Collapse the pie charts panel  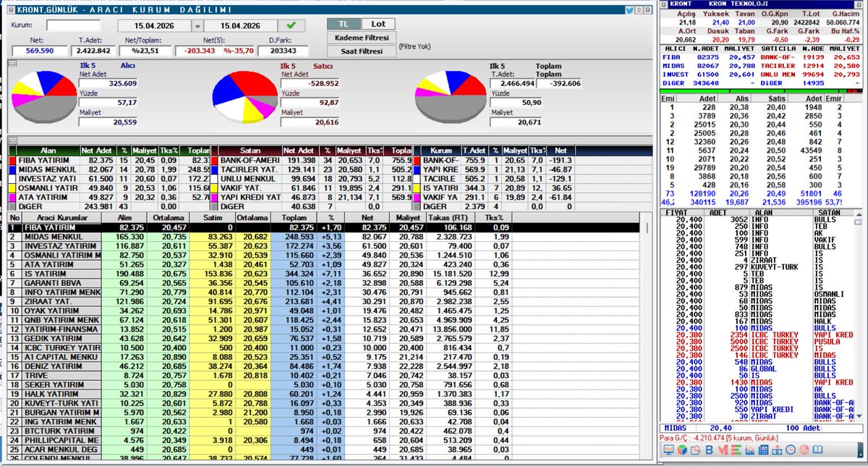click(12, 64)
